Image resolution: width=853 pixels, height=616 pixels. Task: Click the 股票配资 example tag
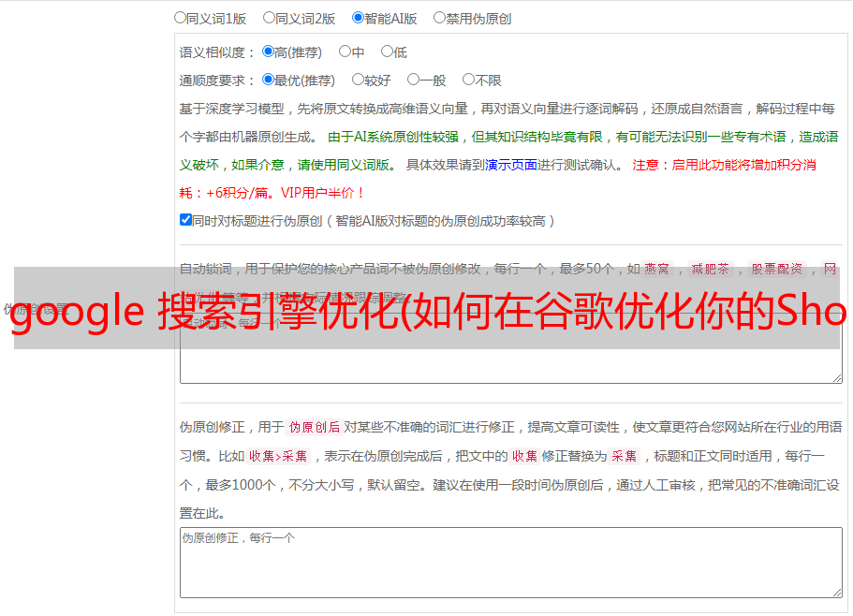pos(777,269)
